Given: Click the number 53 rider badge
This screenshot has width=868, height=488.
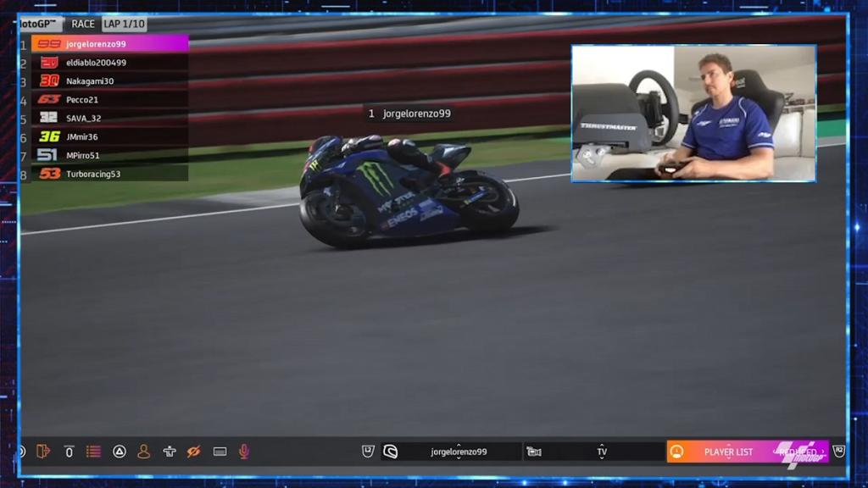Looking at the screenshot, I should (x=49, y=174).
